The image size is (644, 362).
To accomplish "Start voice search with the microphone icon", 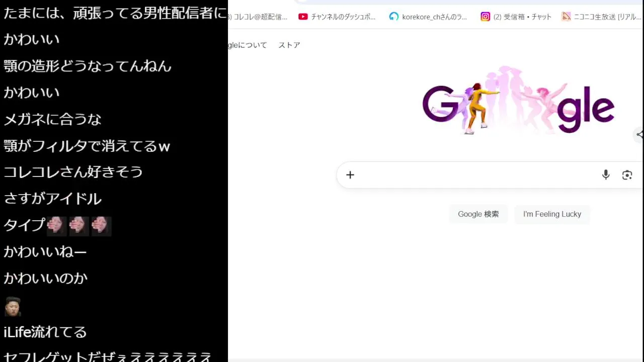I will click(x=606, y=175).
